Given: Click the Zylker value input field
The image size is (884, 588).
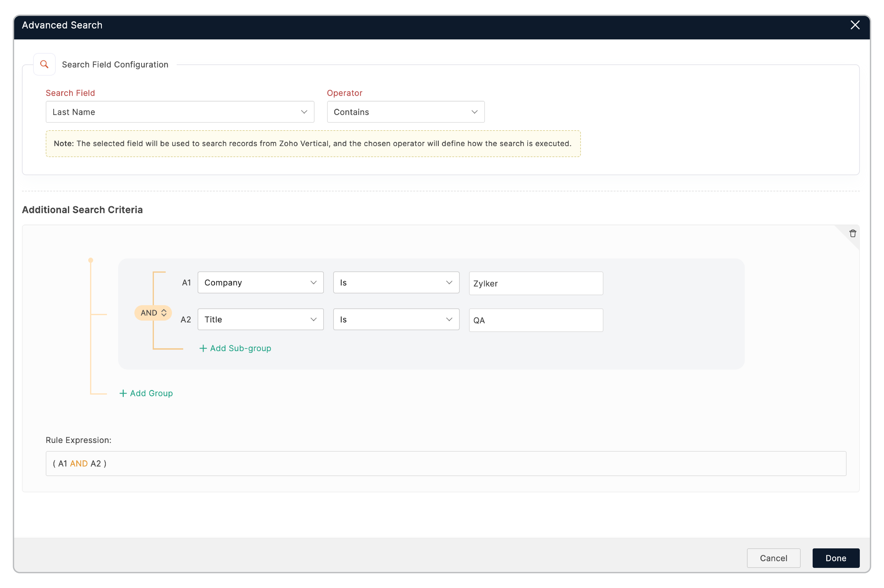Looking at the screenshot, I should click(x=536, y=283).
